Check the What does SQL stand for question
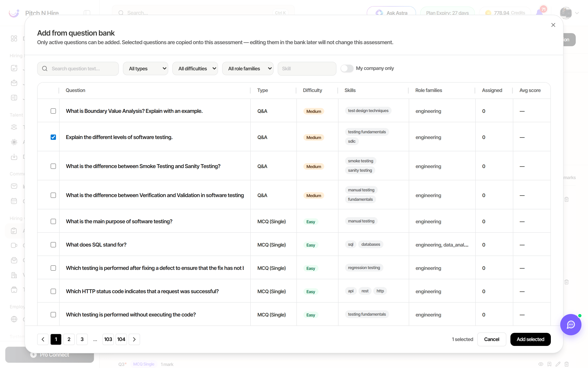The image size is (588, 368). tap(53, 245)
